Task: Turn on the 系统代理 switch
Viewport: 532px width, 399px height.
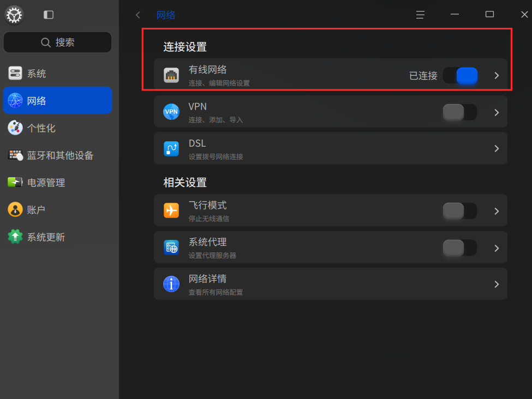Action: click(460, 248)
